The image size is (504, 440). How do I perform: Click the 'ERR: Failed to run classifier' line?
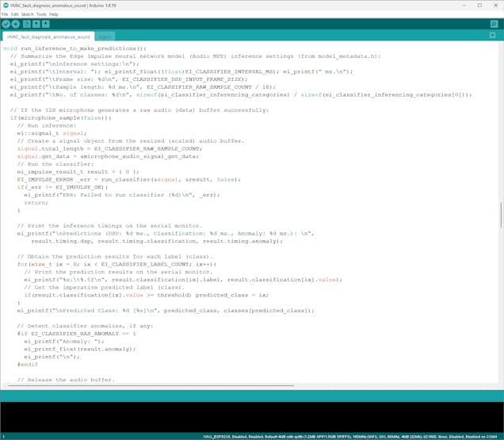coord(122,195)
